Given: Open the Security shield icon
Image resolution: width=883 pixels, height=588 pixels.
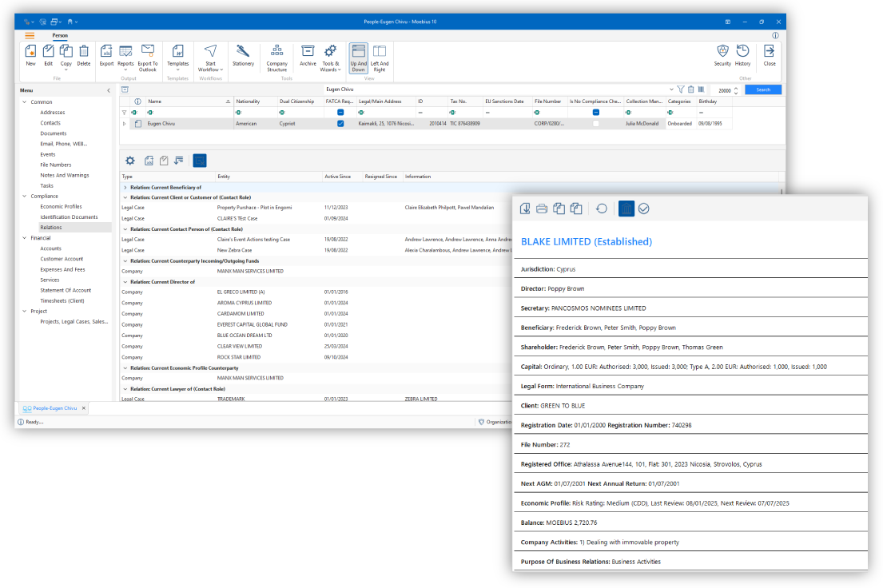Looking at the screenshot, I should click(722, 52).
